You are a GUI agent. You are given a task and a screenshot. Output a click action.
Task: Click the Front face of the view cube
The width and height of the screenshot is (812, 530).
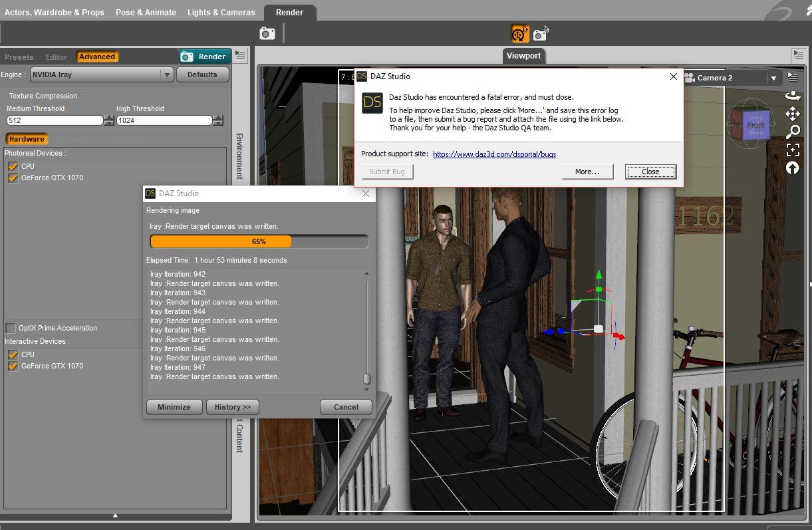point(755,125)
